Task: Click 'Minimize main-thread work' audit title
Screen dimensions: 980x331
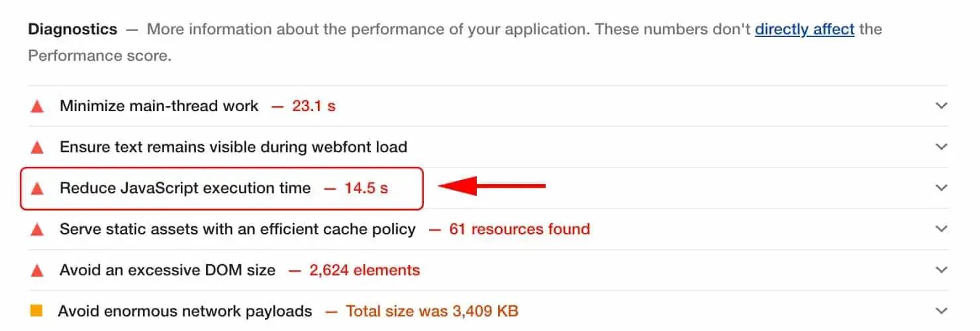Action: (x=159, y=106)
